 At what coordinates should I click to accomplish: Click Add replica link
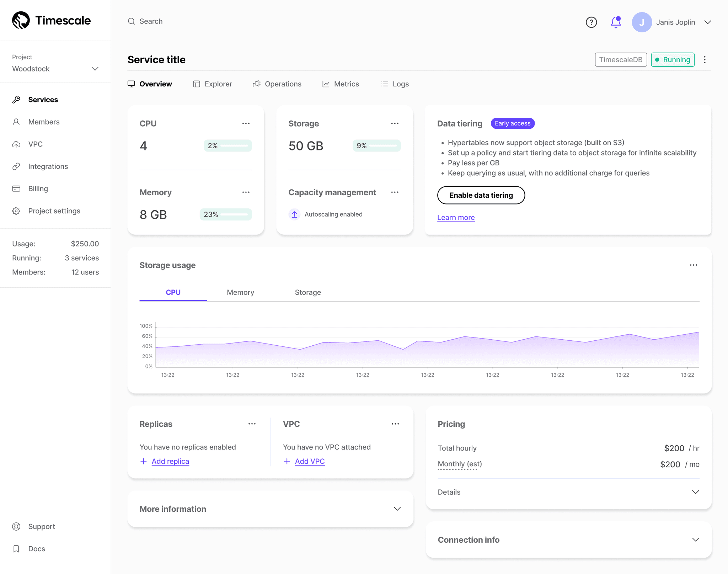[x=170, y=461]
